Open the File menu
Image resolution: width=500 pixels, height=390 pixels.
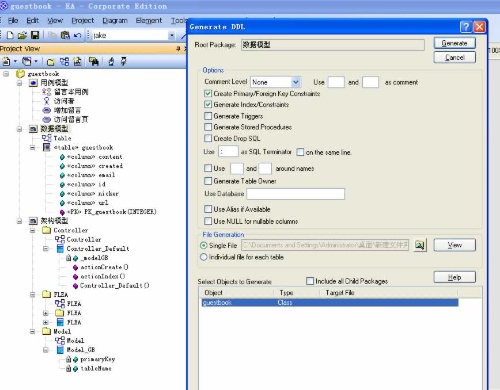[13, 21]
